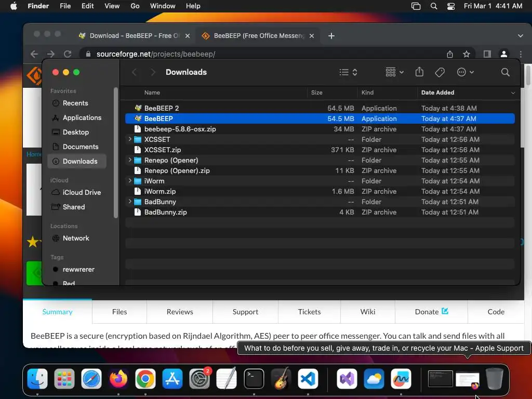Expand the Renepo (Opener) folder

point(129,160)
